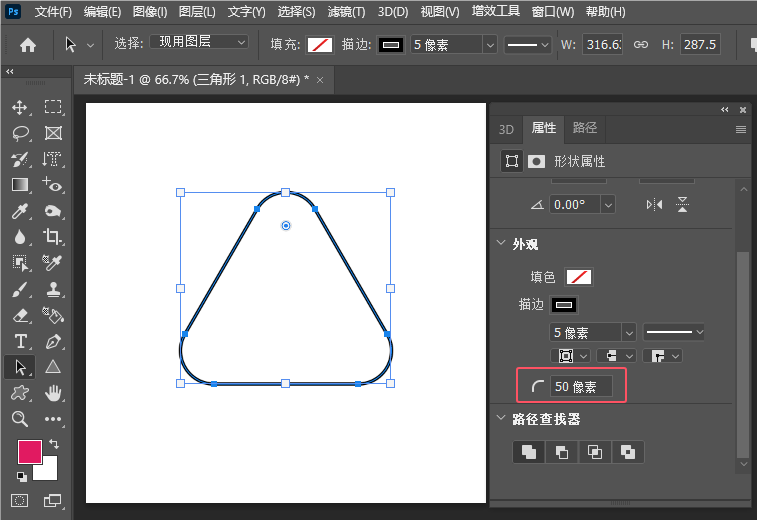Viewport: 757px width, 520px height.
Task: Close the 未标题-1 document tab
Action: click(320, 80)
